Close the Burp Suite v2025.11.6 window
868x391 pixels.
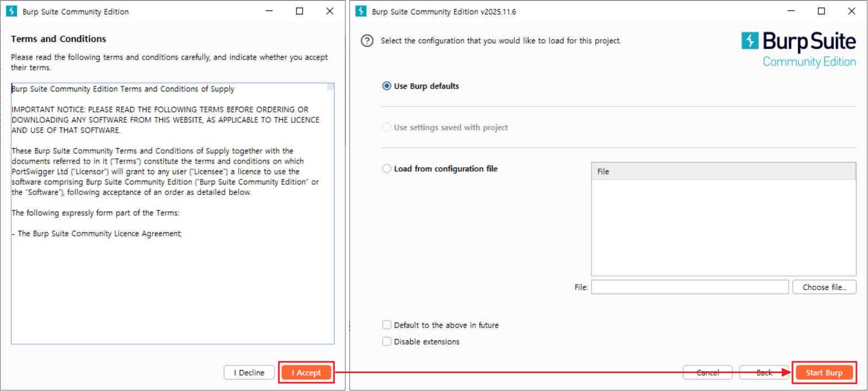pos(851,11)
